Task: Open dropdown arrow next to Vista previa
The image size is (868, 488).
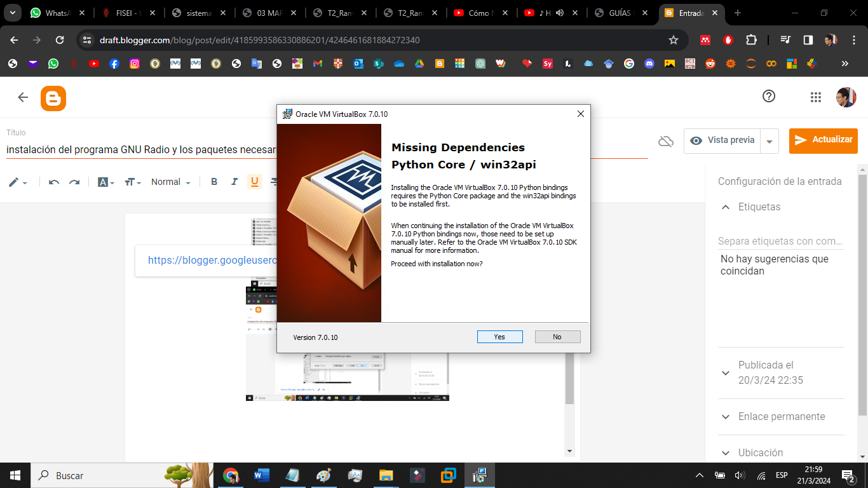Action: click(770, 141)
